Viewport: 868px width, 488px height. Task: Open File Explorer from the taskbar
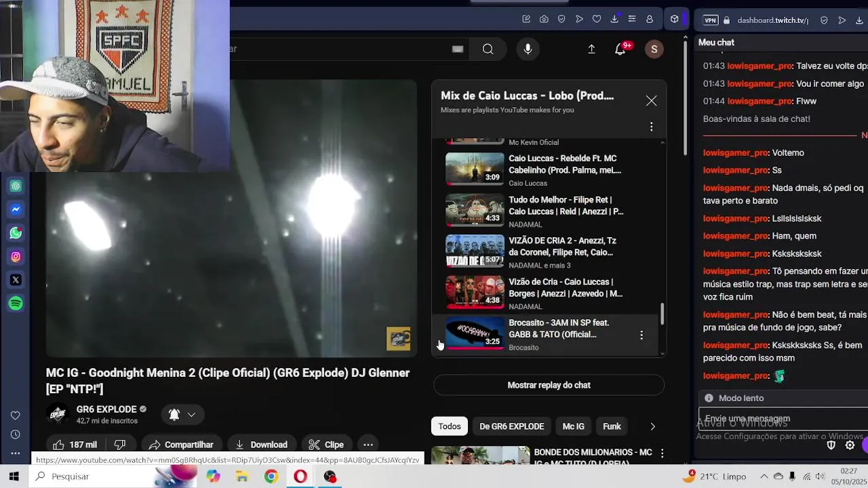coord(242,476)
